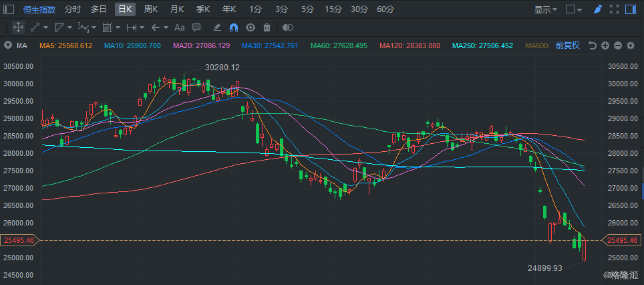Viewport: 644px width, 285px height.
Task: Enter fullscreen chart mode
Action: tap(614, 9)
